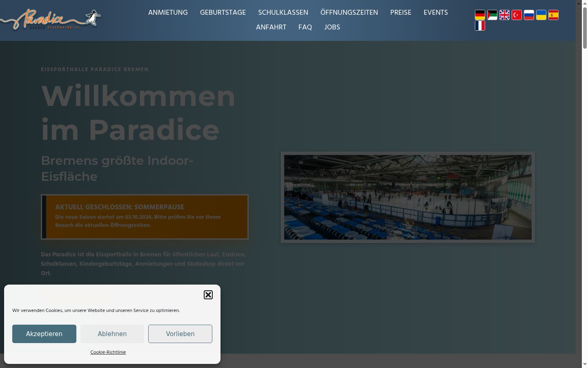Click the 'Wir verwenden Cookies' message text

[96, 310]
